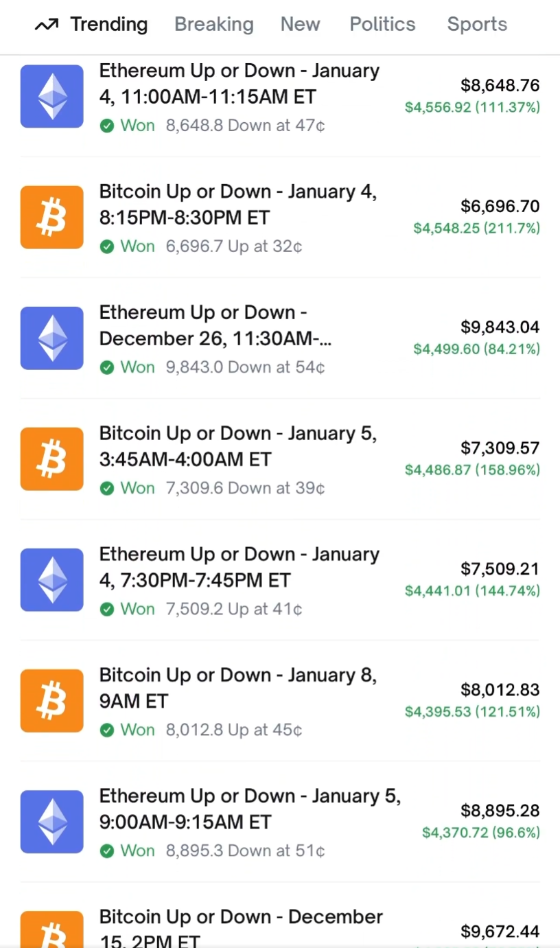Go to the Politics tab
Viewport: 560px width, 948px height.
(382, 25)
